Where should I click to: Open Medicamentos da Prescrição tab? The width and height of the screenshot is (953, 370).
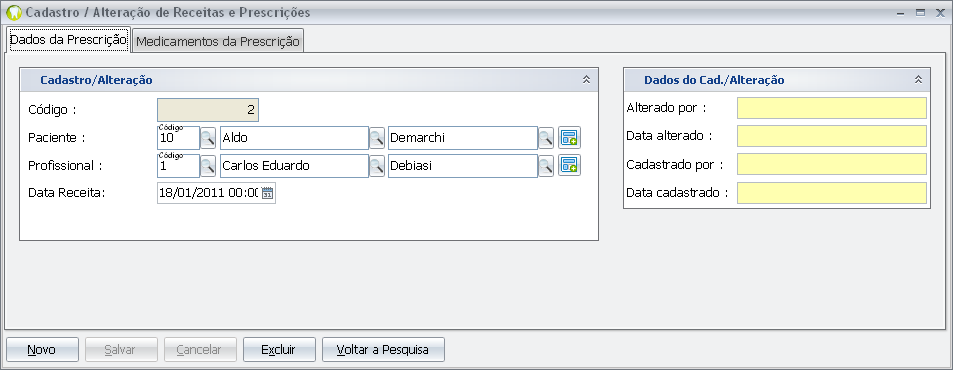coord(218,42)
